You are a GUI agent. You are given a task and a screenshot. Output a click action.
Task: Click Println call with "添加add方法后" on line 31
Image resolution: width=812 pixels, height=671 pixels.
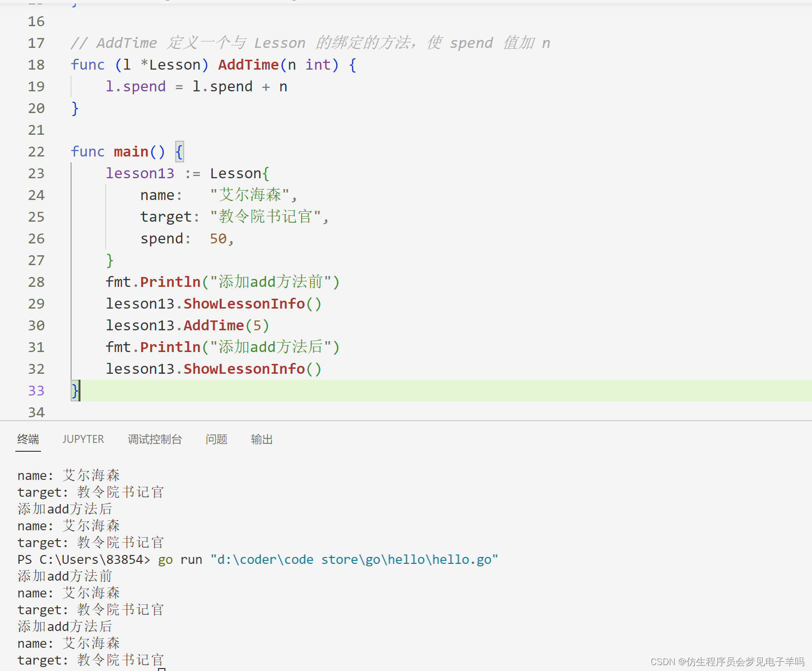223,347
